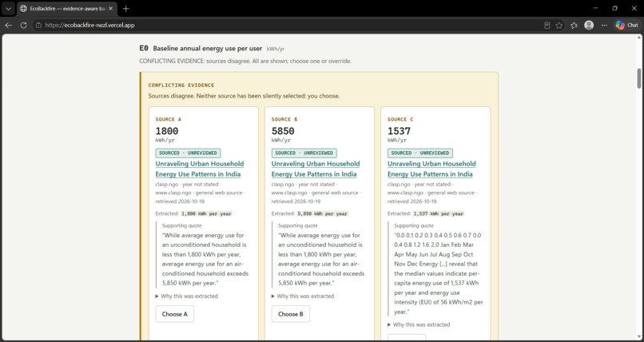
Task: Click the SOURCE A label
Action: point(168,120)
